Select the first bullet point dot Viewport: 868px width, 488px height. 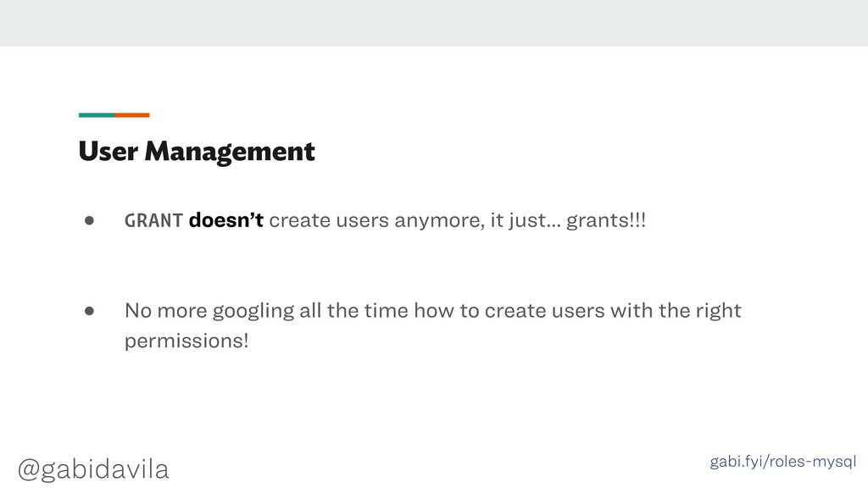click(89, 221)
